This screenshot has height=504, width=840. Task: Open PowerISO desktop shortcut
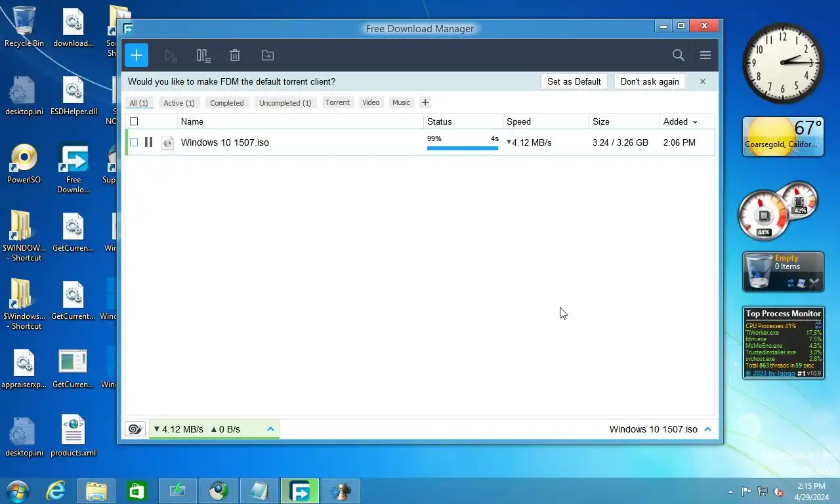[24, 163]
